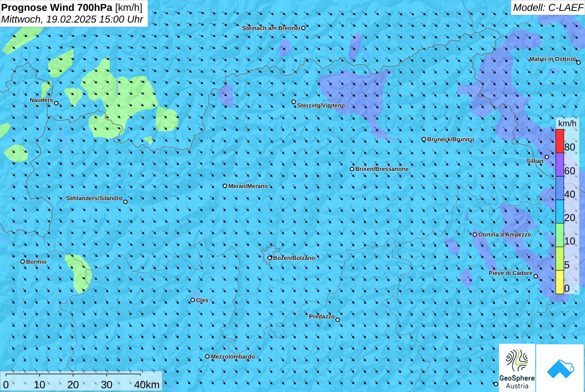
Task: Click the 'Mezzolombardo' label text
Action: coord(233,357)
